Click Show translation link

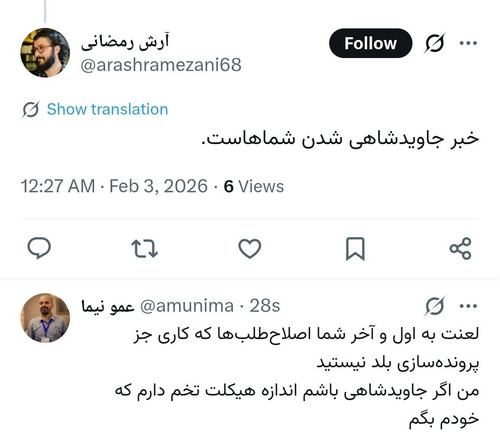pyautogui.click(x=107, y=109)
